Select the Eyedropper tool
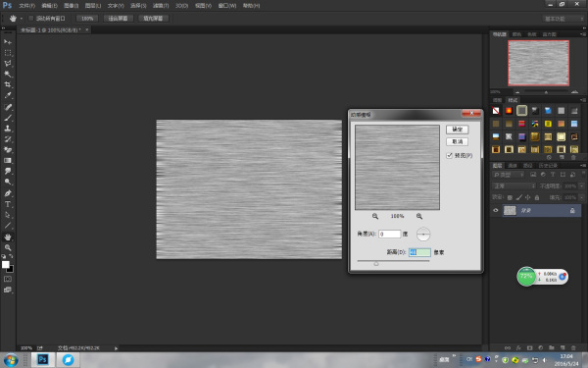This screenshot has width=588, height=368. click(8, 95)
